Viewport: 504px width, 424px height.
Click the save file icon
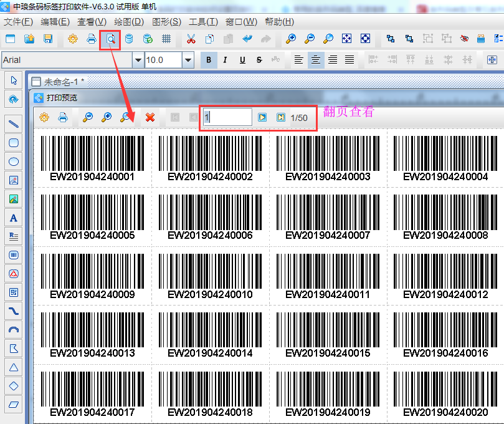pos(48,39)
